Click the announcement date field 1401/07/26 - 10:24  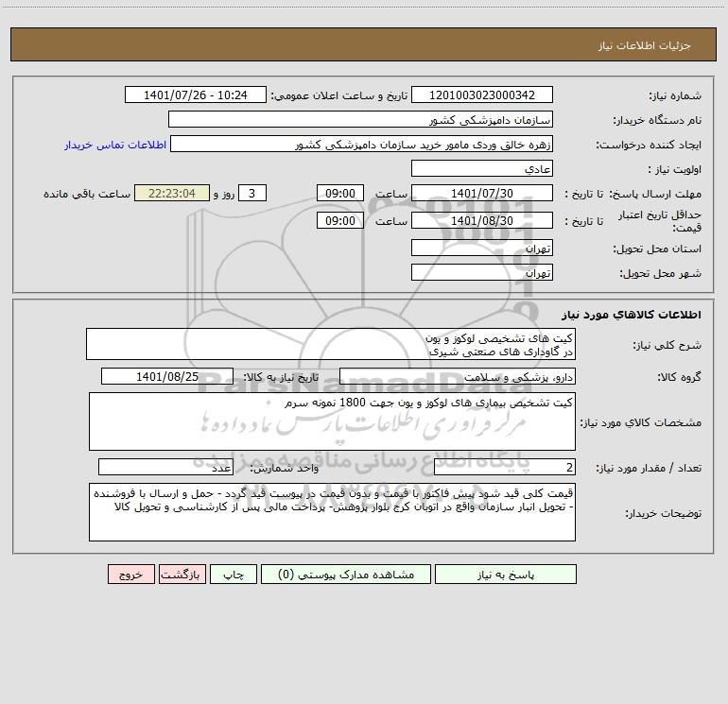(196, 94)
